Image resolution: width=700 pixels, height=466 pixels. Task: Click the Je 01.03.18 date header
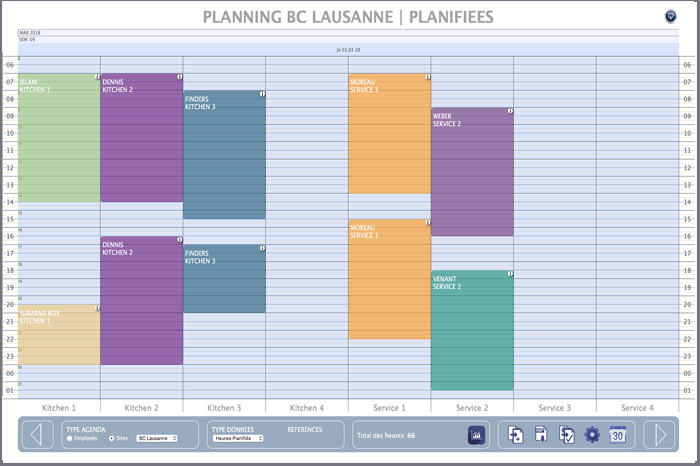click(x=349, y=49)
